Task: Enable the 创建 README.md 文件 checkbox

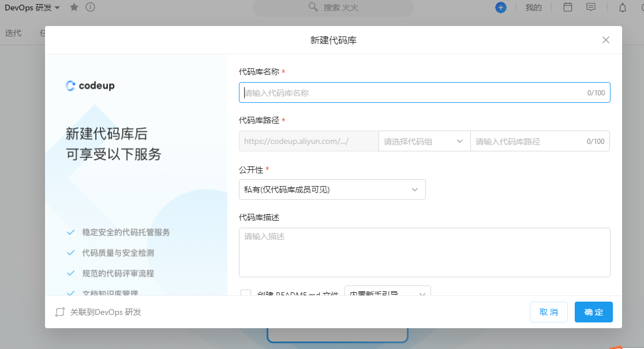Action: [x=245, y=294]
